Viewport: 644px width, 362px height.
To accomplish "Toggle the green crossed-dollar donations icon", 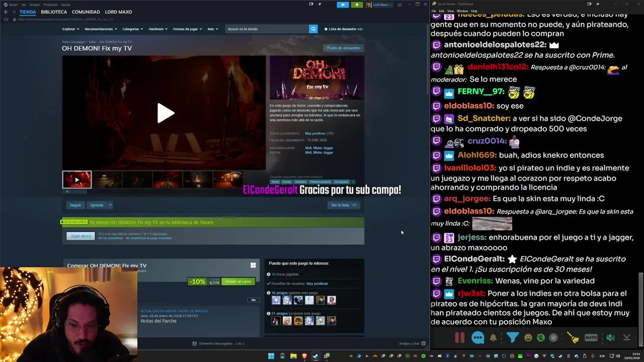I will click(540, 338).
